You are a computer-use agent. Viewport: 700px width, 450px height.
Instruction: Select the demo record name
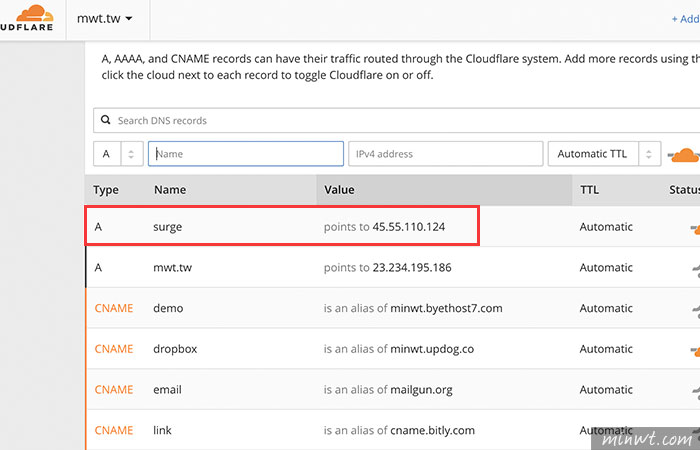pyautogui.click(x=168, y=308)
